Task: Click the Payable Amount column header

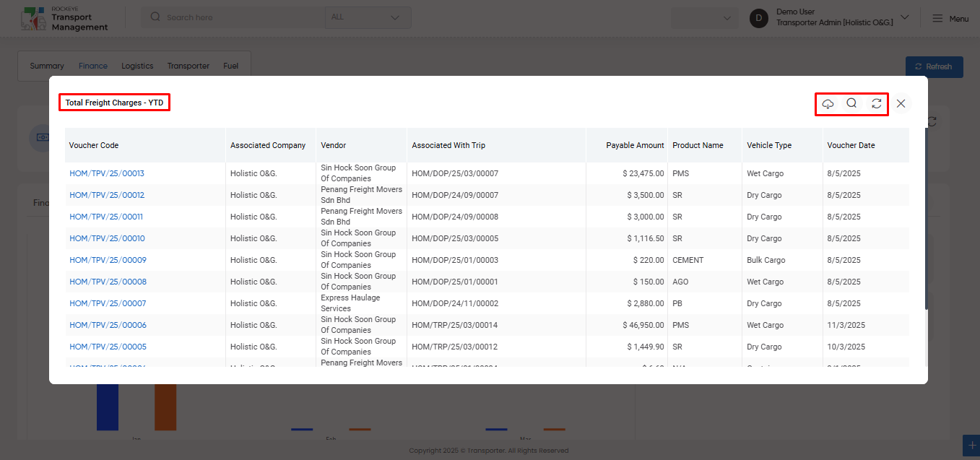Action: 635,145
